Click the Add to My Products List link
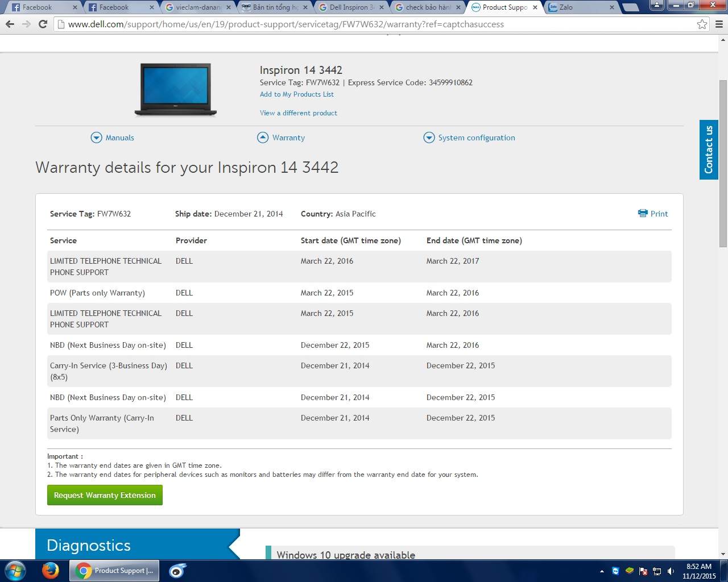Screen dimensions: 728x582 296,94
